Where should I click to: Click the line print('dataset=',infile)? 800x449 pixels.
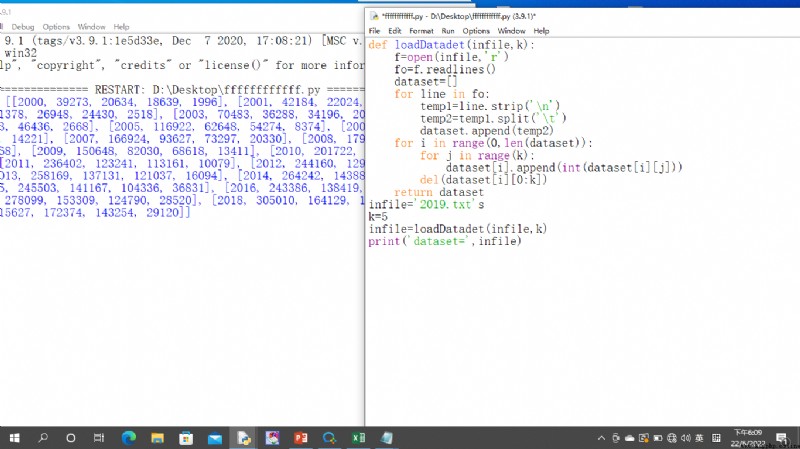click(x=445, y=241)
